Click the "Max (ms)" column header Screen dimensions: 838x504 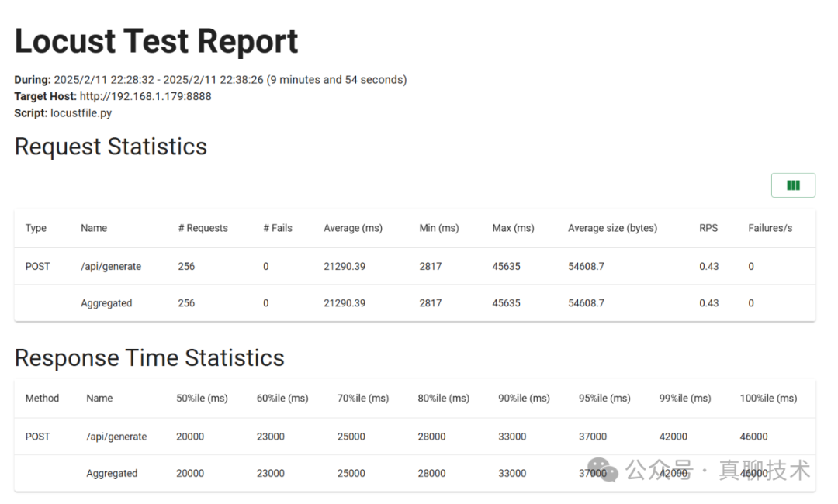[x=513, y=228]
